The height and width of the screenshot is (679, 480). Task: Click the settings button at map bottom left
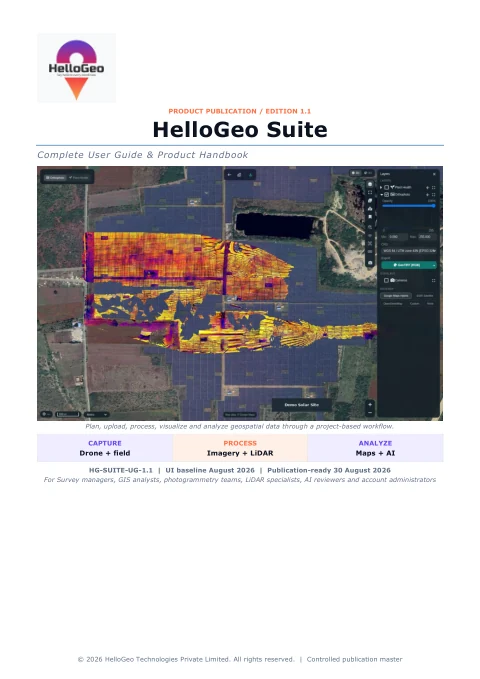[x=46, y=414]
